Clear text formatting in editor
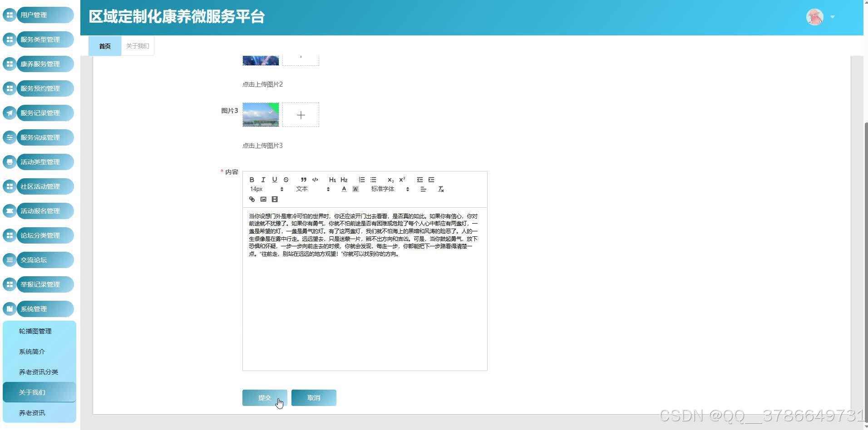Screen dimensions: 868x430 tap(441, 189)
